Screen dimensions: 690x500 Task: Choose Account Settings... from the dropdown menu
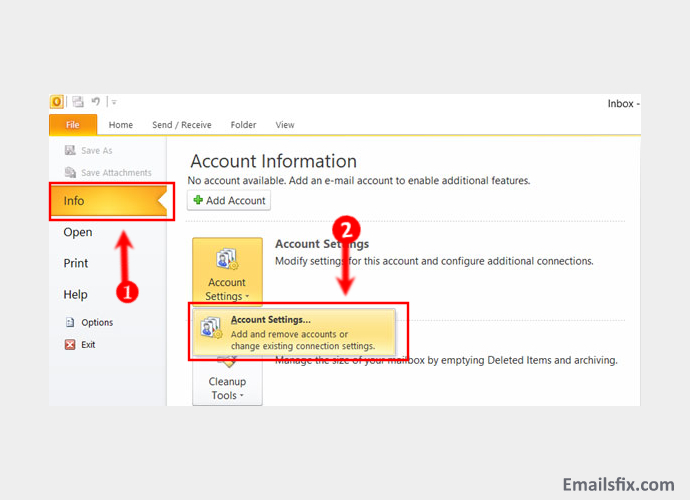(x=294, y=332)
